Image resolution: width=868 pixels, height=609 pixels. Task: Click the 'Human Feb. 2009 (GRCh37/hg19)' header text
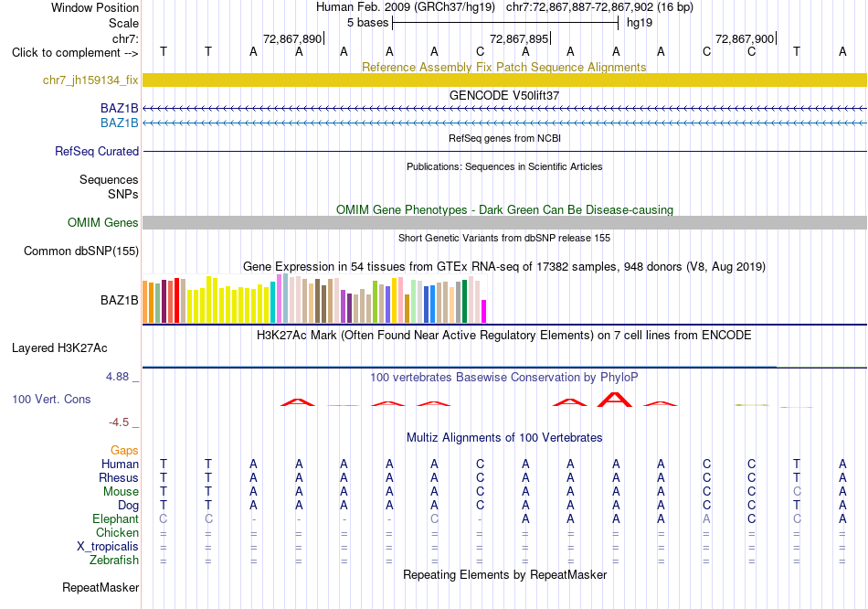tap(406, 7)
